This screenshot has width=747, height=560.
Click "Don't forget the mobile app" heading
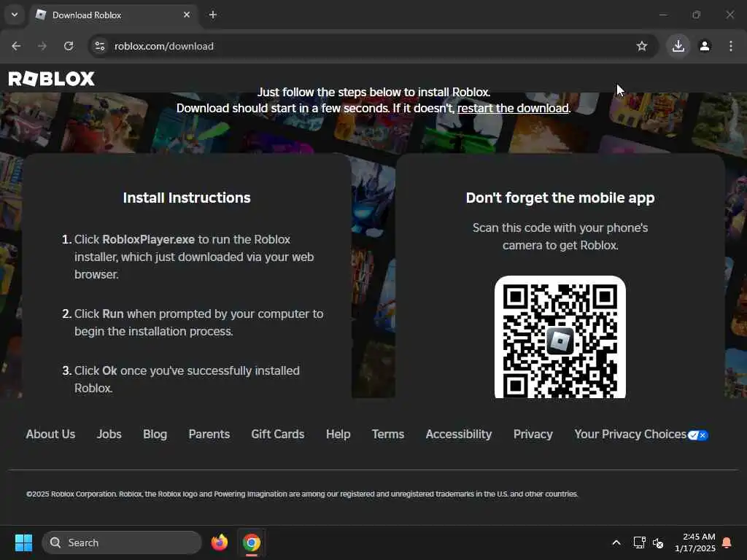point(560,198)
